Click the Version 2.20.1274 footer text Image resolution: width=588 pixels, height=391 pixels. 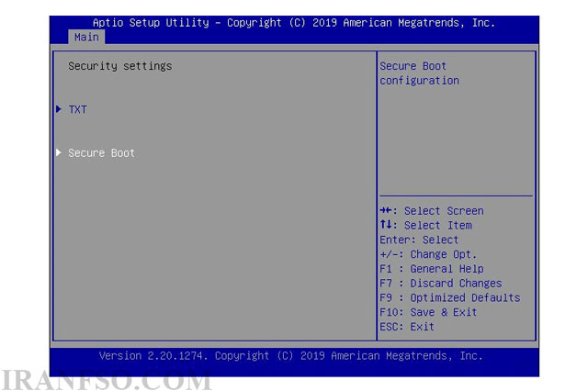[x=291, y=356]
